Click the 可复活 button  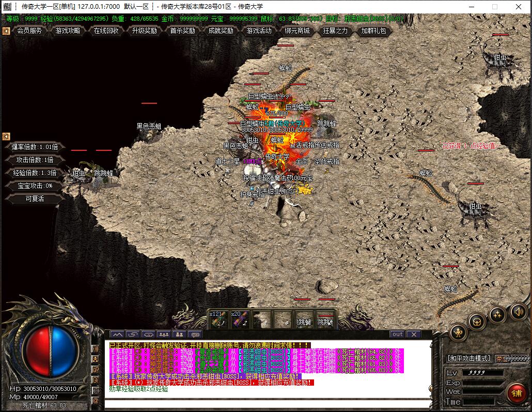pyautogui.click(x=35, y=199)
